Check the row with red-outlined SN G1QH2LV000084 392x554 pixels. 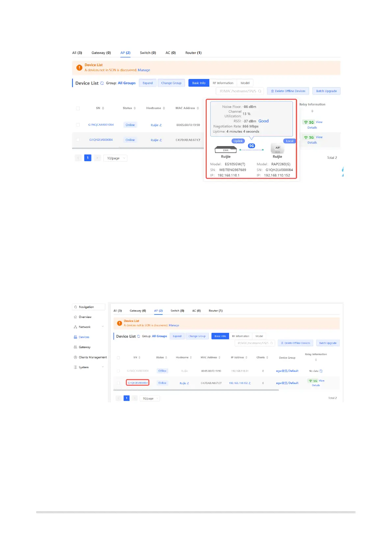coord(118,383)
